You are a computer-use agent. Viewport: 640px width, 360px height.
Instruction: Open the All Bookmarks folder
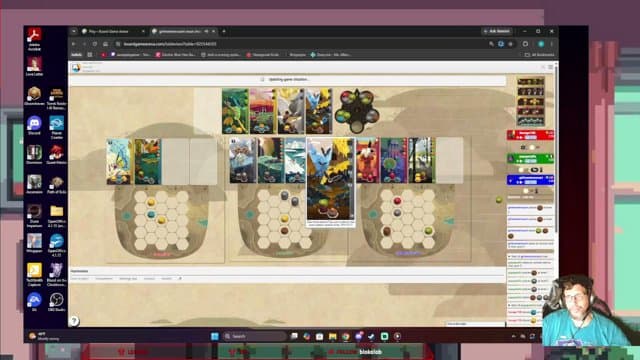pyautogui.click(x=540, y=55)
